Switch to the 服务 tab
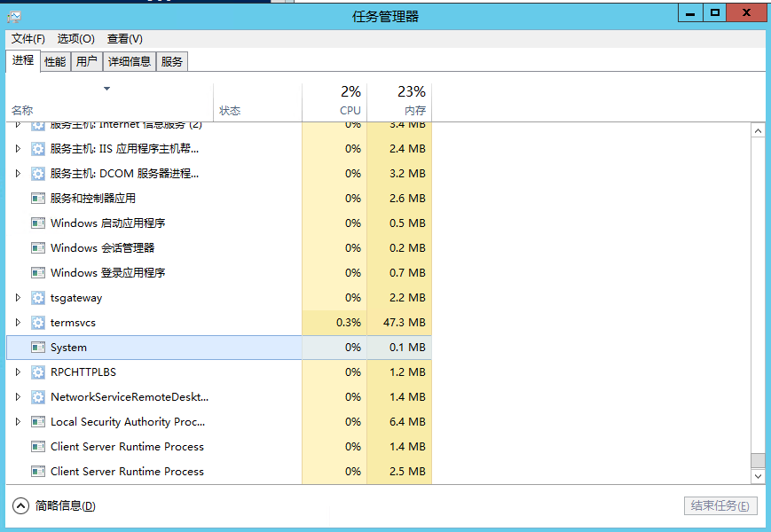This screenshot has height=532, width=771. [x=171, y=61]
